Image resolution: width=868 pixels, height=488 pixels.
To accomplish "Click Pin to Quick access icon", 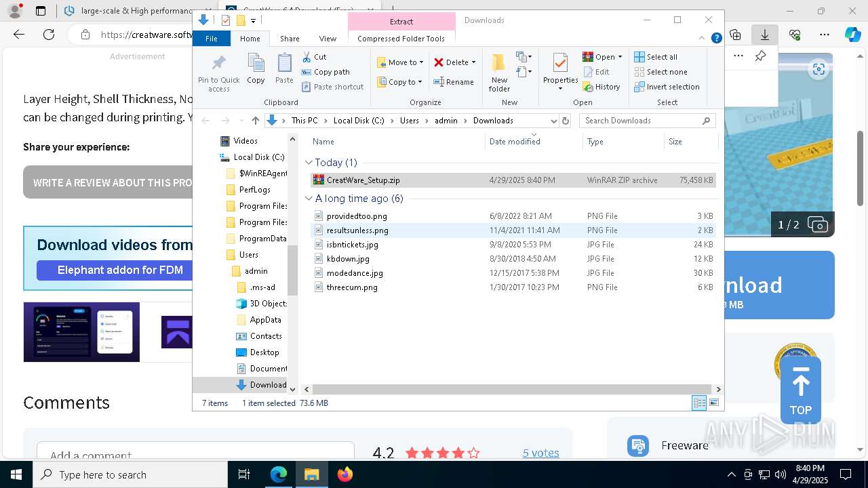I will pyautogui.click(x=218, y=73).
